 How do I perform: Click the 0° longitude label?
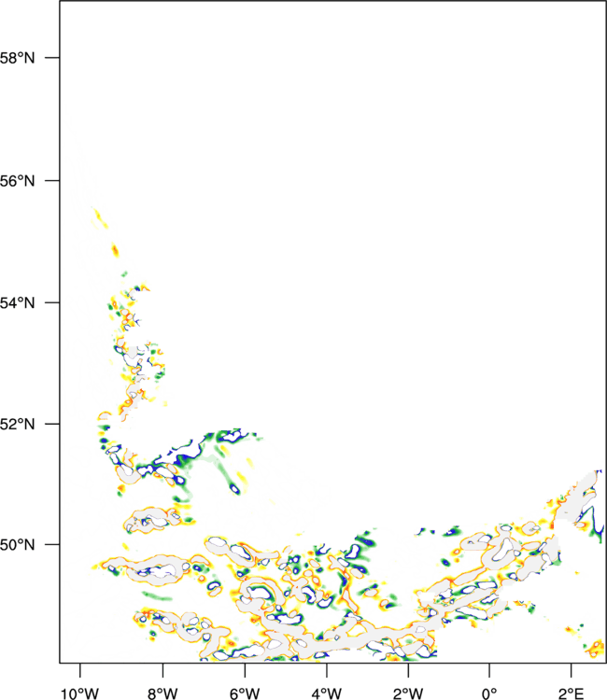tap(489, 693)
